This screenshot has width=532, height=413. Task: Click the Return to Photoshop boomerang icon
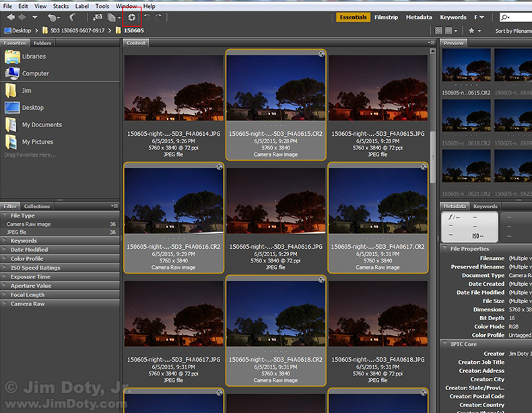pyautogui.click(x=72, y=17)
